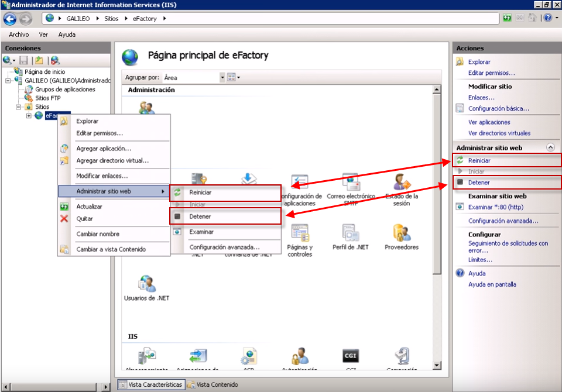The width and height of the screenshot is (562, 392).
Task: Choose Detener in the submenu
Action: (x=226, y=216)
